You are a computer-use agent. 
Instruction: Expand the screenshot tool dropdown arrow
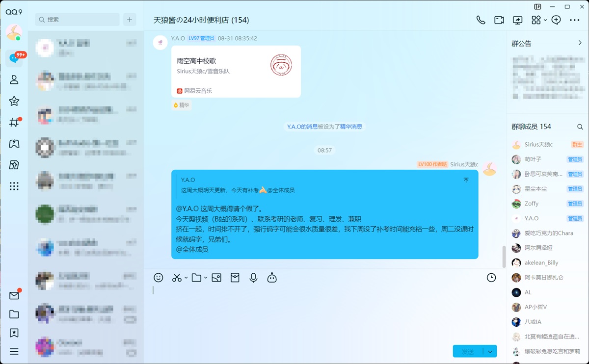click(x=186, y=278)
